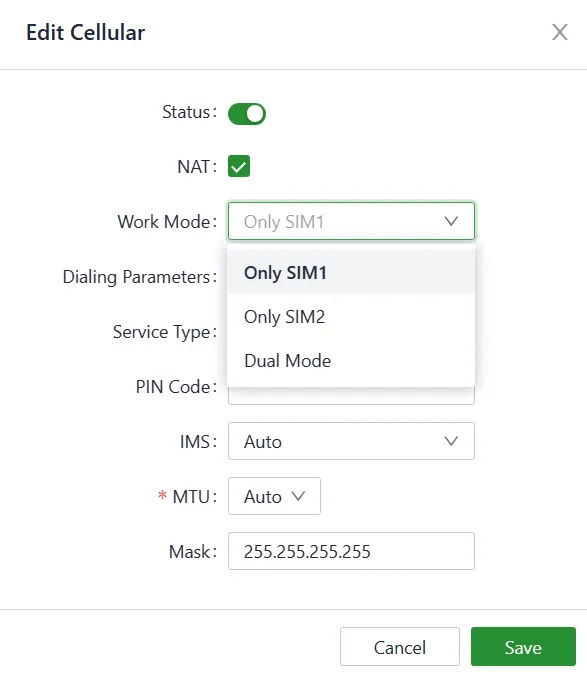Viewport: 587px width, 675px height.
Task: Open the MTU Auto dropdown
Action: tap(274, 496)
